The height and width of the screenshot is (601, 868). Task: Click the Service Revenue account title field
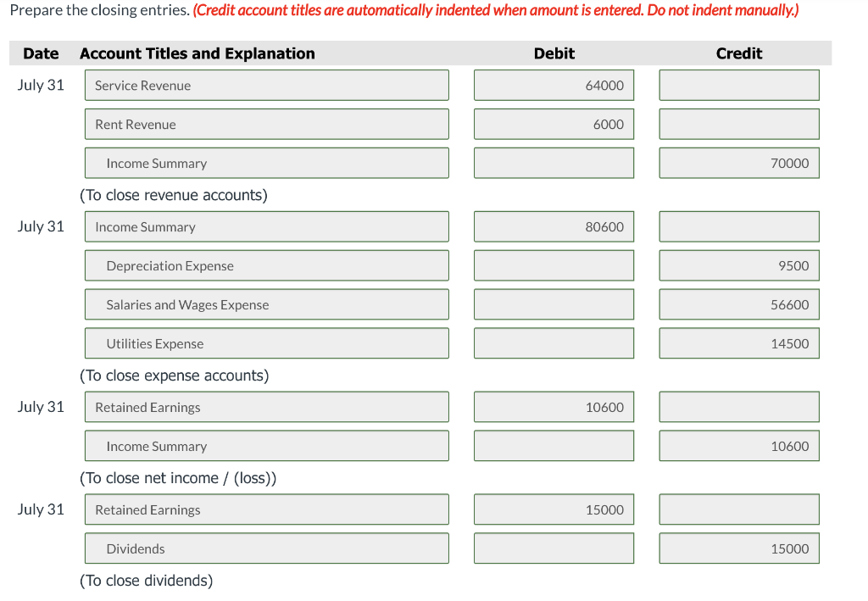coord(267,86)
